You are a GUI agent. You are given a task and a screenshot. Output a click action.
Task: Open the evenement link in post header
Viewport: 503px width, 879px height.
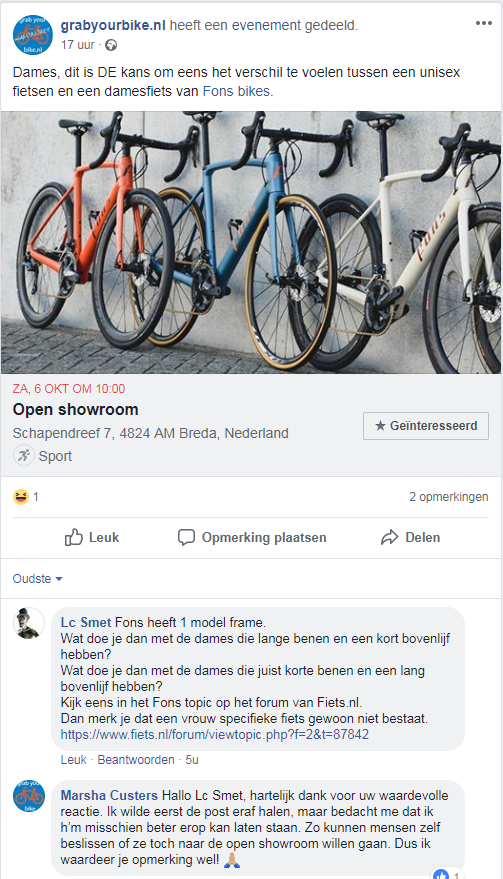click(266, 25)
